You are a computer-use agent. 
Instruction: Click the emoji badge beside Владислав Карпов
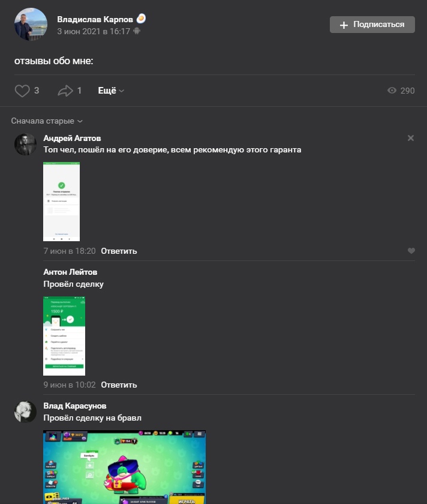[x=141, y=19]
